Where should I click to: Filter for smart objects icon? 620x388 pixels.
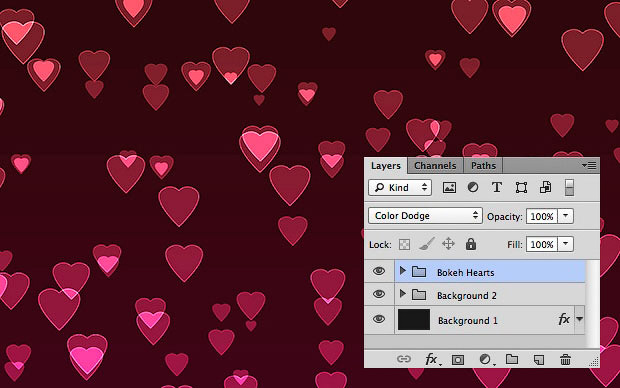pos(546,187)
